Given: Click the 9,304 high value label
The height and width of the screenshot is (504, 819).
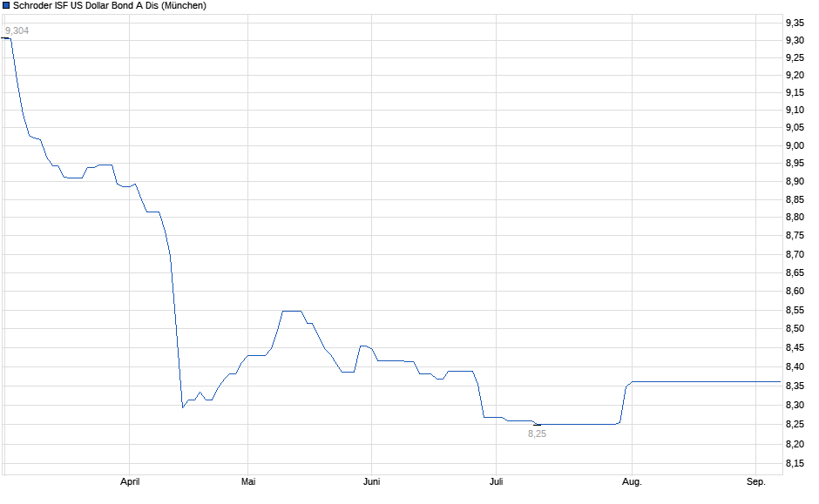Looking at the screenshot, I should (x=17, y=30).
